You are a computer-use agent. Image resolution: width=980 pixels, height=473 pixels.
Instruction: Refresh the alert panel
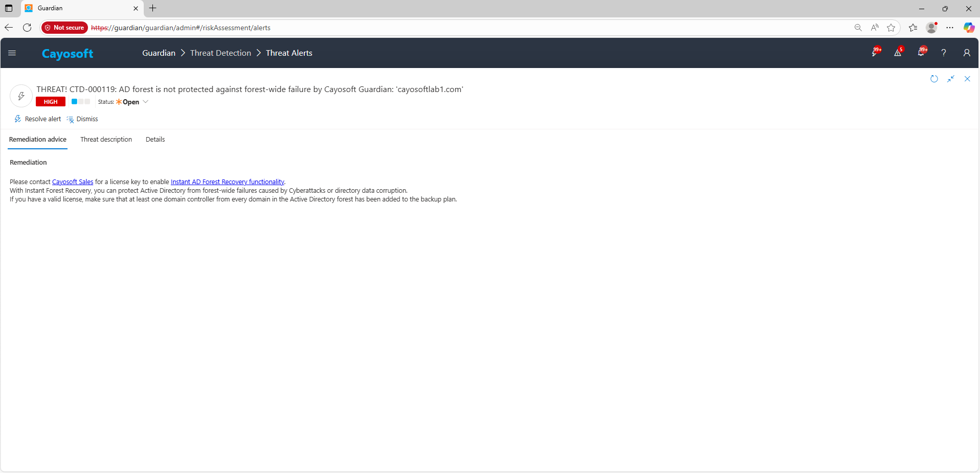coord(934,79)
